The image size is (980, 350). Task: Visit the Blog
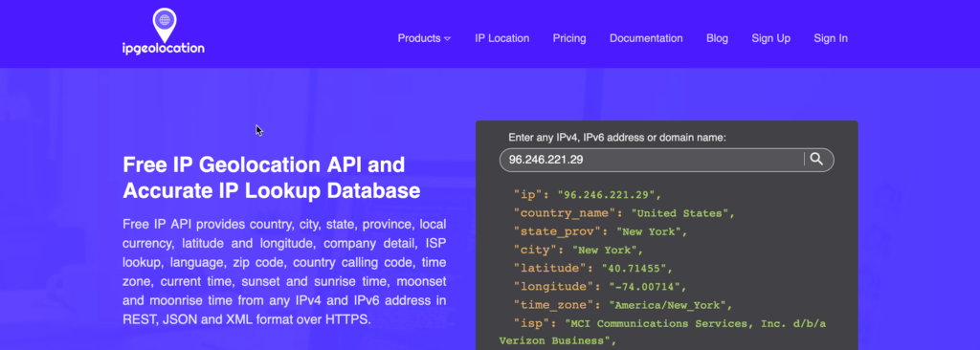[x=717, y=38]
